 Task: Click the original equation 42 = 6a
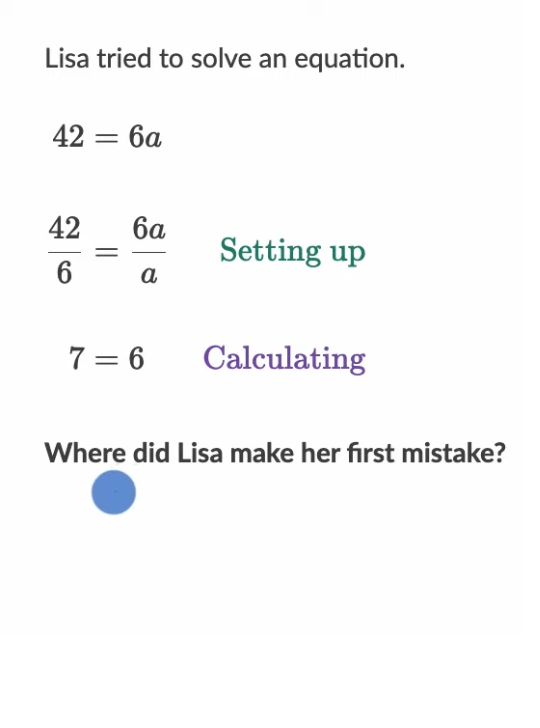pos(107,137)
